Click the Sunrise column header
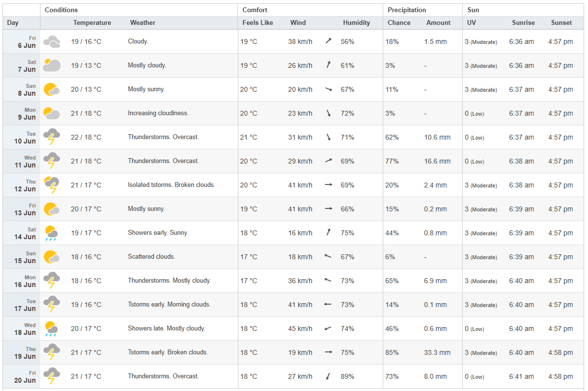 (523, 23)
